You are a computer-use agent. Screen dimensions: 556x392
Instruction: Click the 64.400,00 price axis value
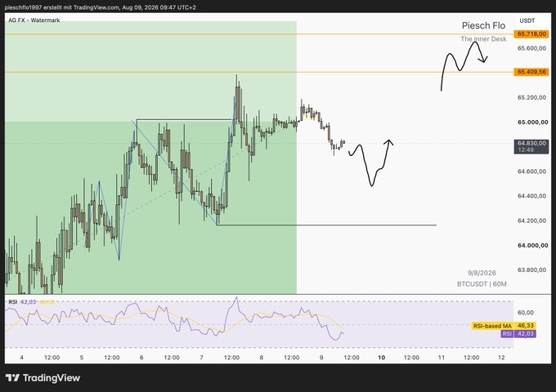point(531,196)
